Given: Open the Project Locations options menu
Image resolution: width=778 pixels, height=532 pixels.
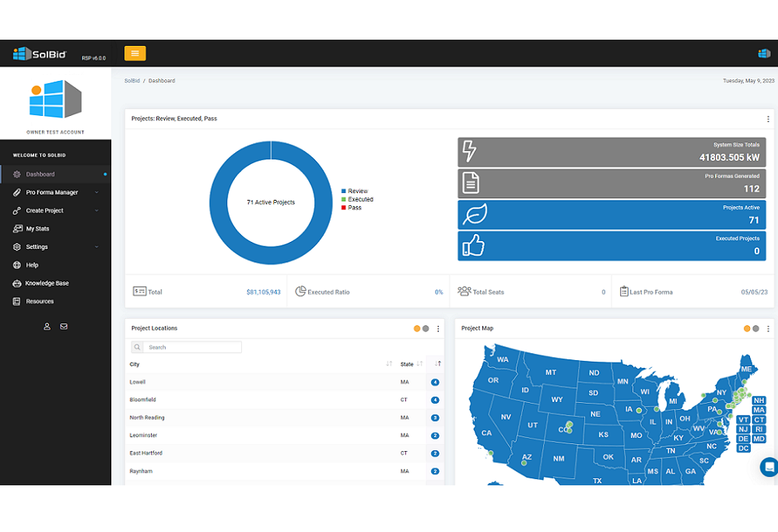Looking at the screenshot, I should [438, 329].
